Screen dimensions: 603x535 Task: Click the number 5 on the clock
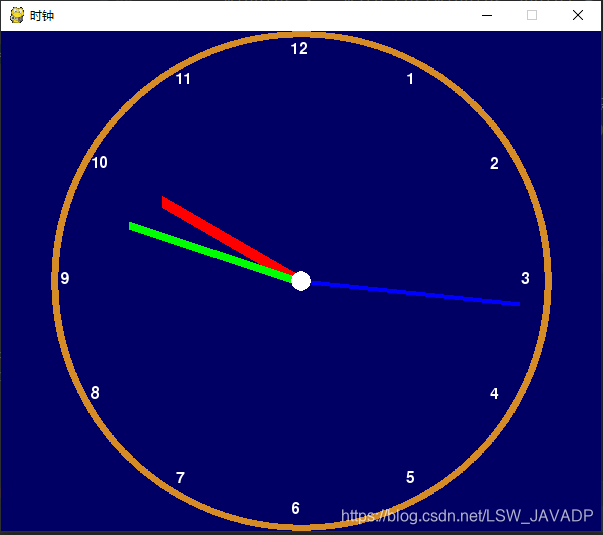[410, 477]
